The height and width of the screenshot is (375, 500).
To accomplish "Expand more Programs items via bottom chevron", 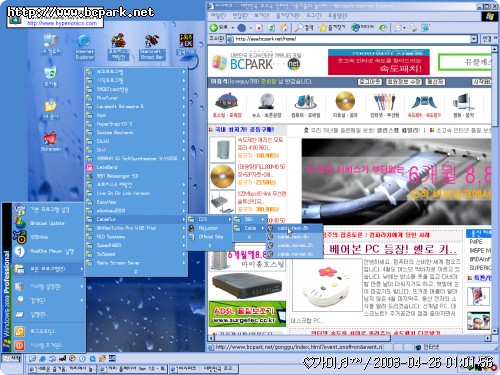I will click(x=136, y=272).
